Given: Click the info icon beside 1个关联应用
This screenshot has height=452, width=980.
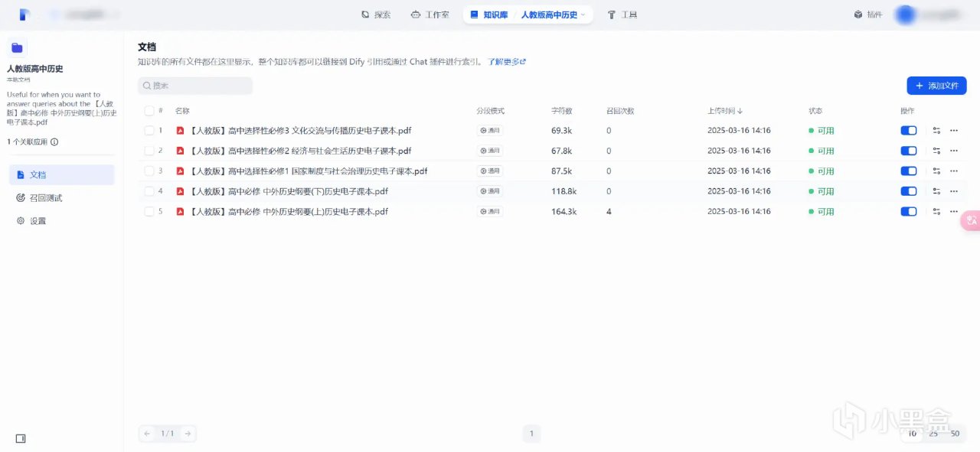Looking at the screenshot, I should click(x=54, y=141).
